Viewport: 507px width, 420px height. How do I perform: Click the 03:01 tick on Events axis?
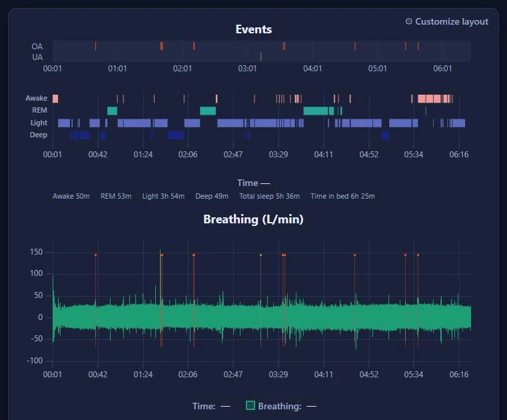pyautogui.click(x=247, y=69)
